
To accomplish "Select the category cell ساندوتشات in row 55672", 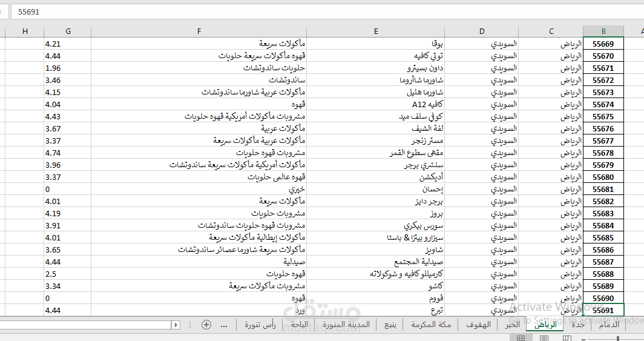I will coord(199,80).
